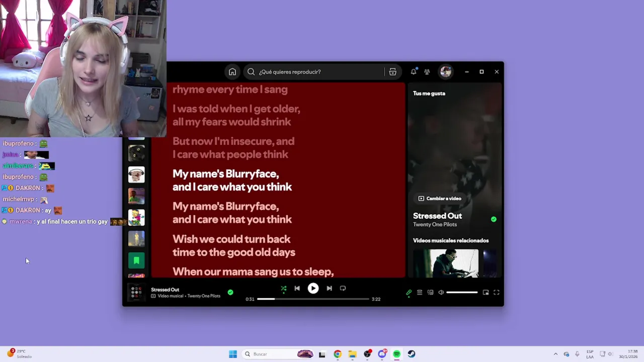Open 'Twenty One Pilots' artist link in the right panel
644x362 pixels.
point(435,224)
